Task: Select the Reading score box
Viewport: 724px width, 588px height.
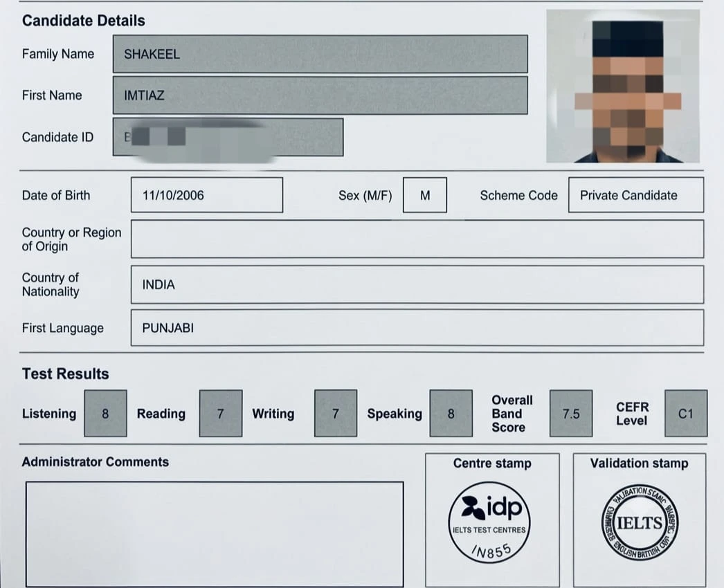Action: 221,413
